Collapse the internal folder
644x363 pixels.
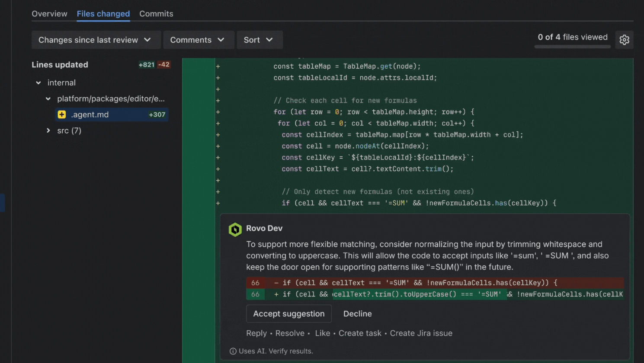[x=38, y=83]
